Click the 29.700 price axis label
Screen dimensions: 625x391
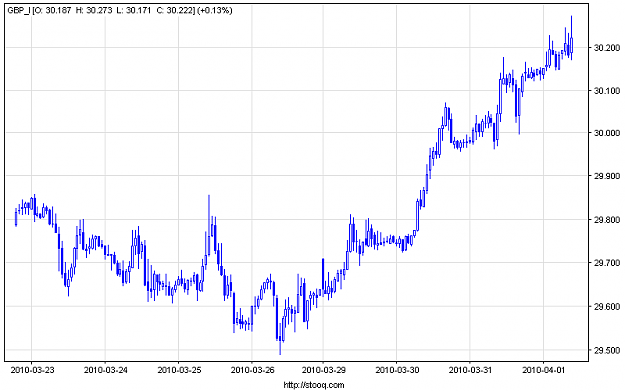[607, 263]
